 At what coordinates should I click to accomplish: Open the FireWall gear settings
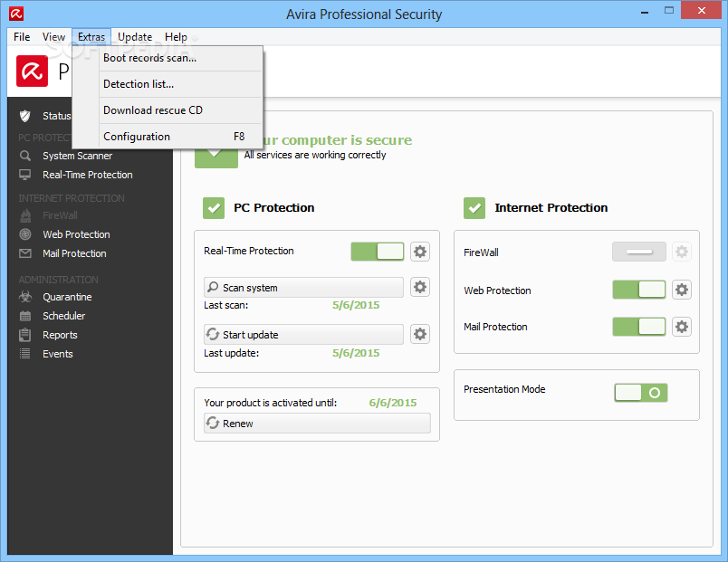coord(682,252)
